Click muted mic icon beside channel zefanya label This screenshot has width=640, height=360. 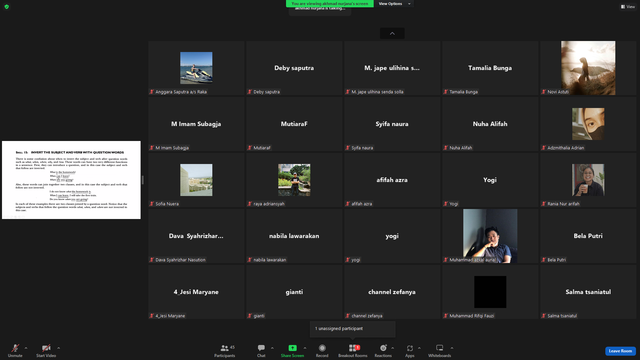[348, 316]
